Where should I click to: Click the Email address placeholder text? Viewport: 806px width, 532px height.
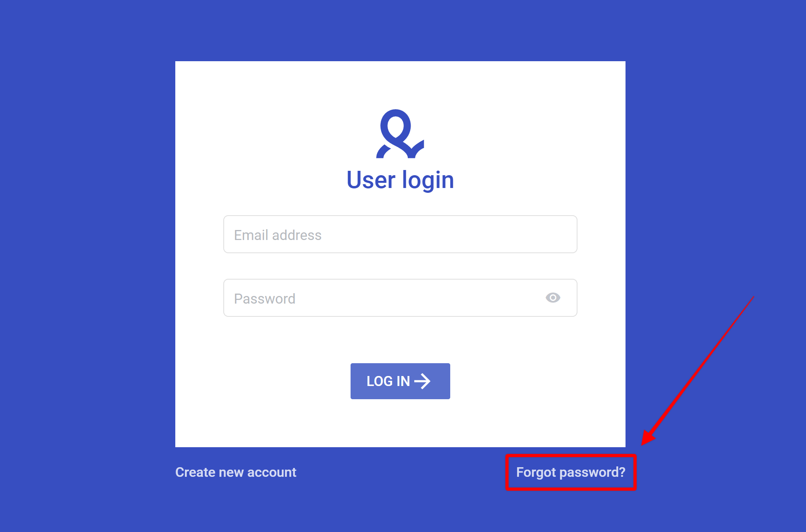pos(278,235)
